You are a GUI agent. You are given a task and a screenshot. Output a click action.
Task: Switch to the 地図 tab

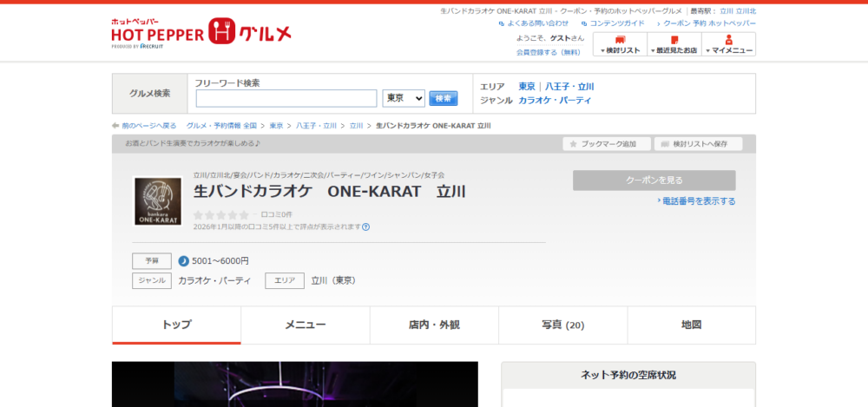pos(692,325)
